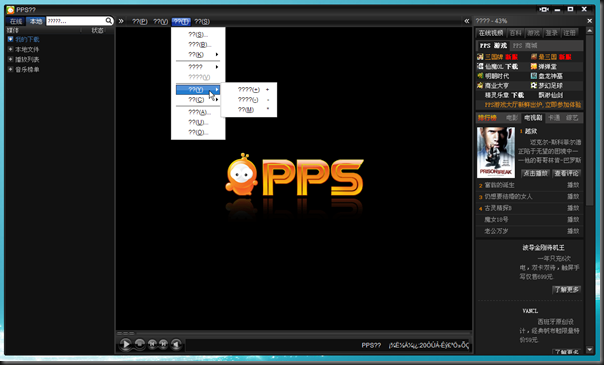Click 播放 next to 古灵精探B
The width and height of the screenshot is (604, 365).
pos(573,208)
